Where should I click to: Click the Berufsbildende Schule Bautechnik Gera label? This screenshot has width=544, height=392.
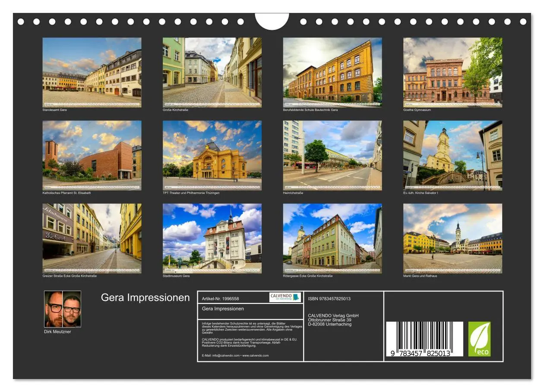[311, 110]
